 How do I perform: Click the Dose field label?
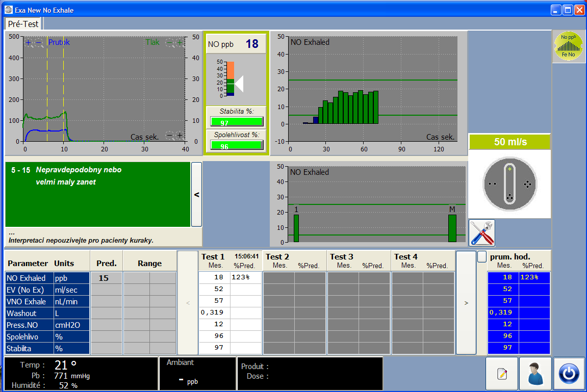[x=258, y=376]
